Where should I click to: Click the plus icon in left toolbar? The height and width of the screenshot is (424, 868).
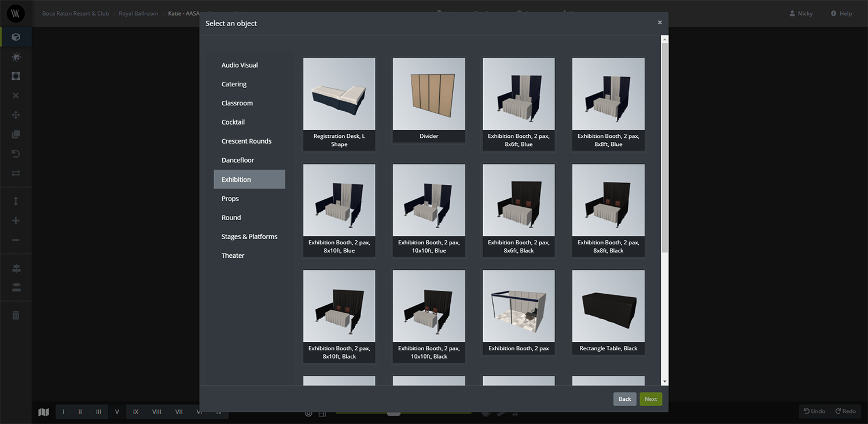(16, 221)
